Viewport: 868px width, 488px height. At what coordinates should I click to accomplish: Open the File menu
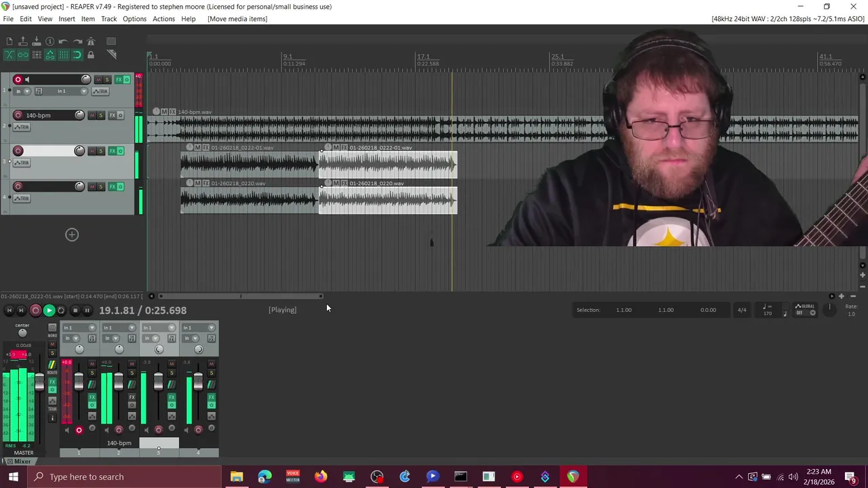(8, 19)
